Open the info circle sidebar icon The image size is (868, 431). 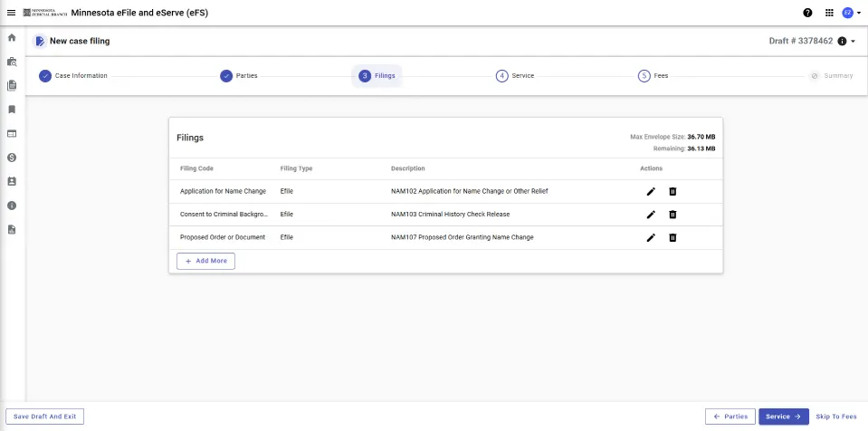pyautogui.click(x=12, y=206)
